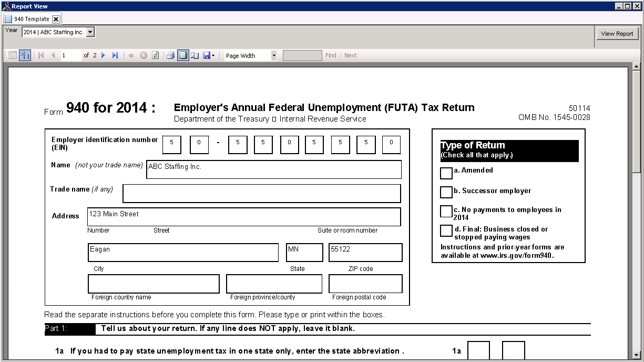This screenshot has height=362, width=644.
Task: Check the Amended return box
Action: coord(446,173)
